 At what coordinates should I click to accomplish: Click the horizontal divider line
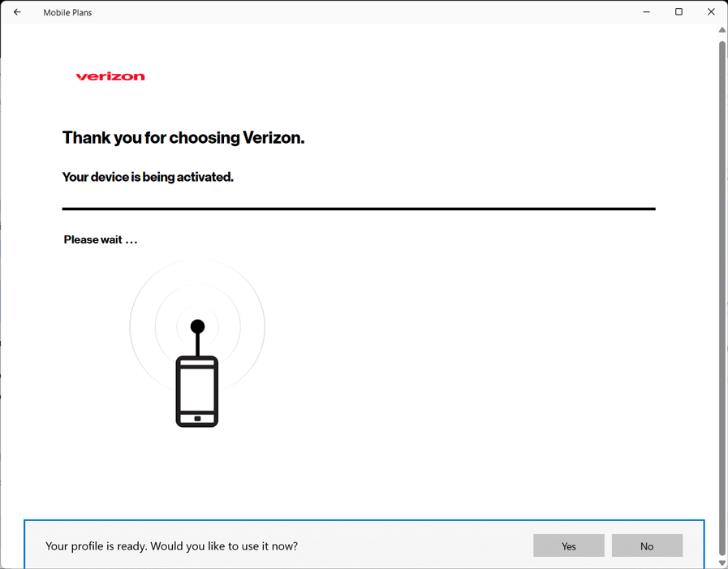click(x=359, y=209)
